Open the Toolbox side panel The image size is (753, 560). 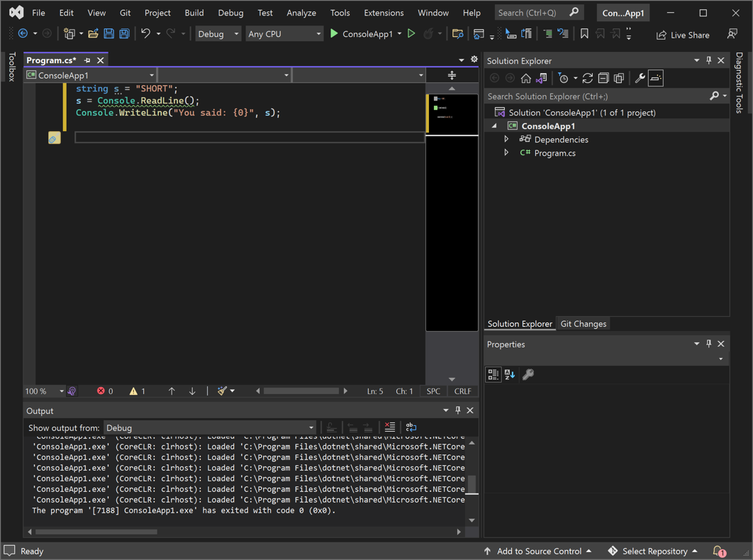pyautogui.click(x=12, y=67)
